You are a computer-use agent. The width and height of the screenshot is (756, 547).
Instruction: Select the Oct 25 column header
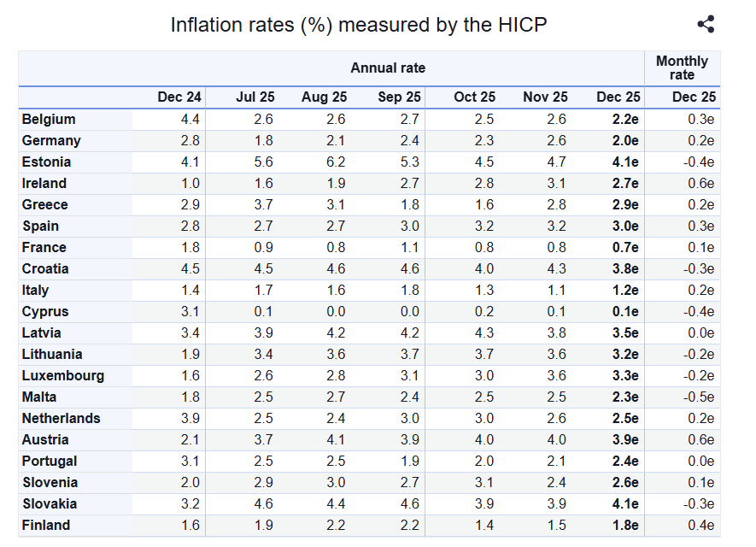point(474,97)
